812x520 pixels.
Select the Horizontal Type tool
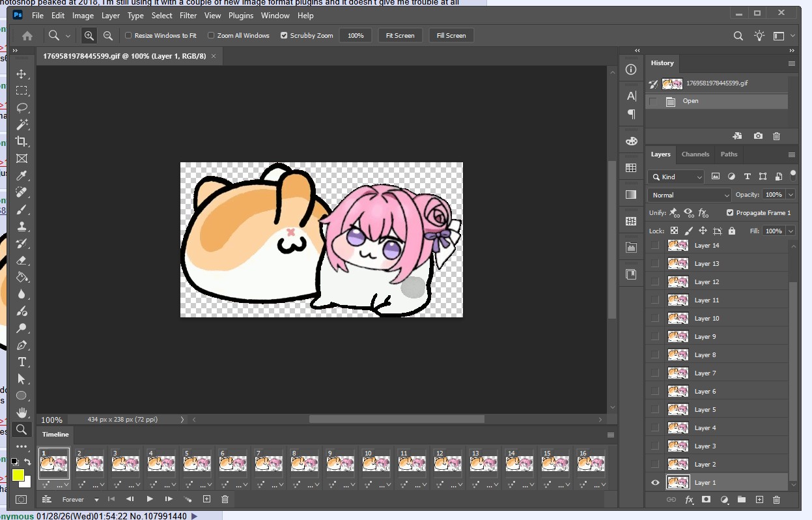pos(21,362)
